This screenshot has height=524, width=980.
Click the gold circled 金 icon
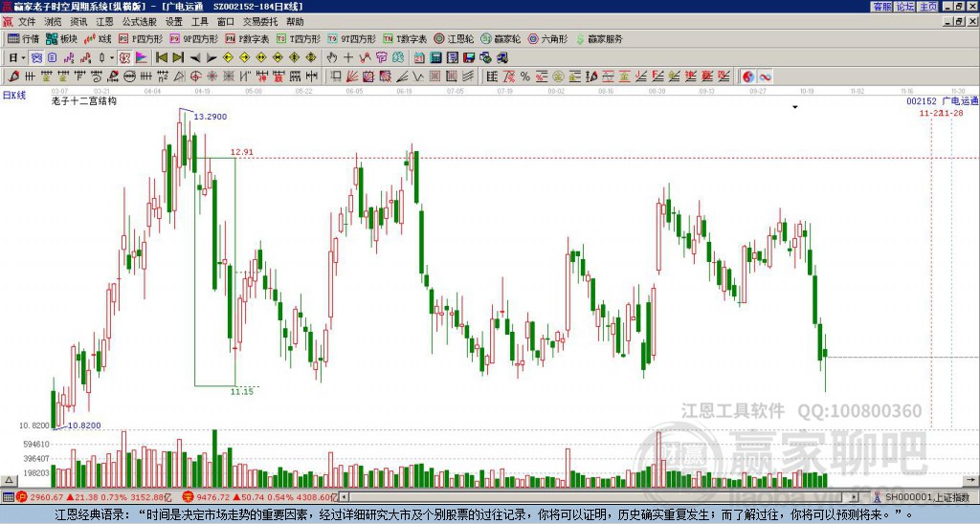[x=558, y=76]
